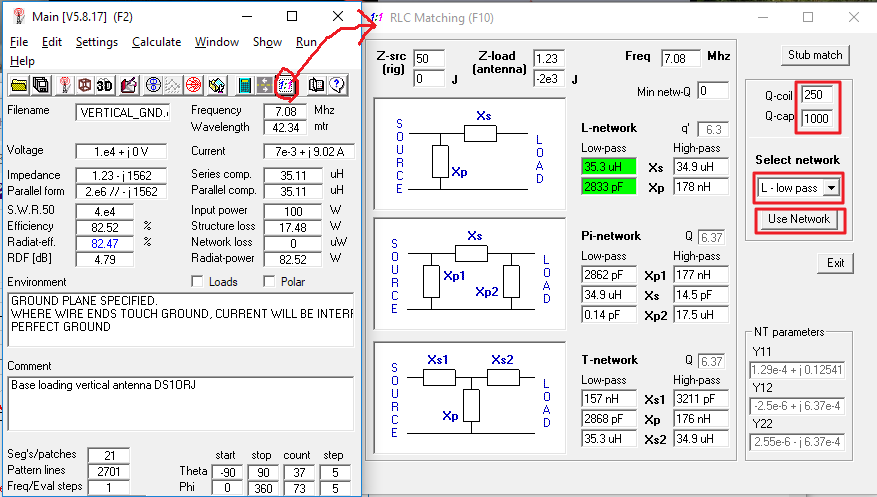Open the Help menu
The width and height of the screenshot is (877, 497).
22,61
